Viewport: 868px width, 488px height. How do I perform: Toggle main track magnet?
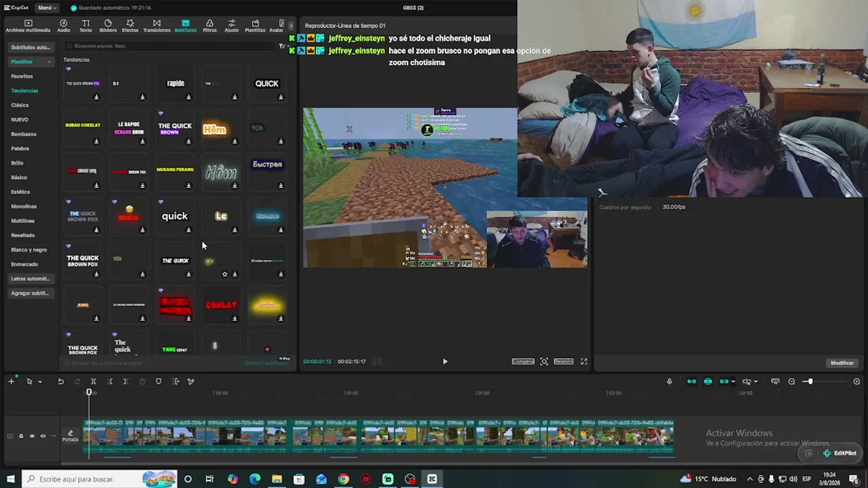click(x=692, y=382)
